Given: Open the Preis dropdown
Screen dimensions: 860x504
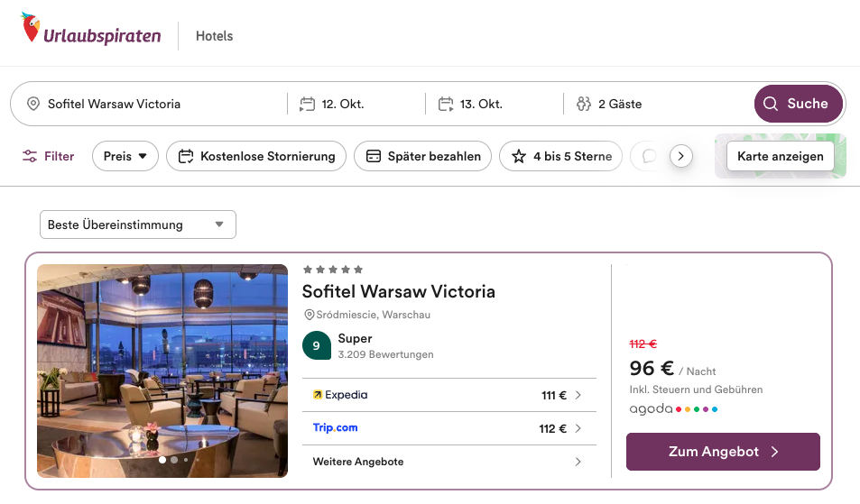Looking at the screenshot, I should pyautogui.click(x=125, y=156).
